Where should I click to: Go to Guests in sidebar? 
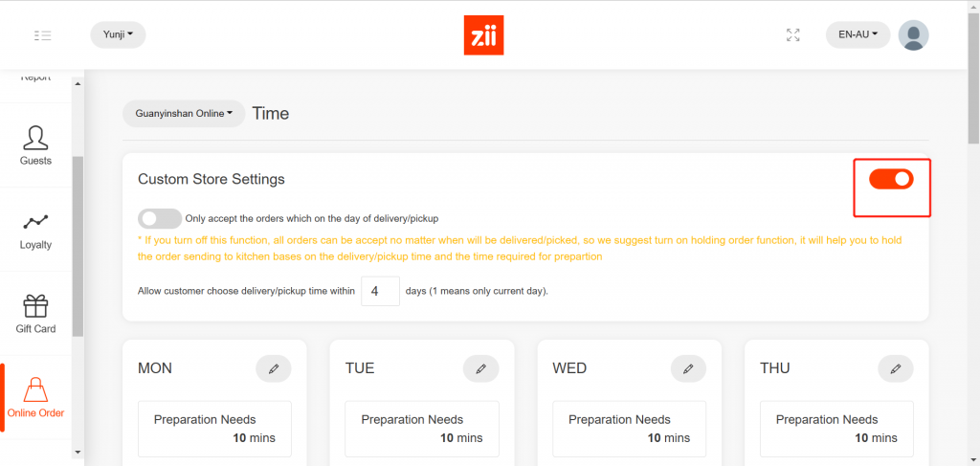point(36,144)
